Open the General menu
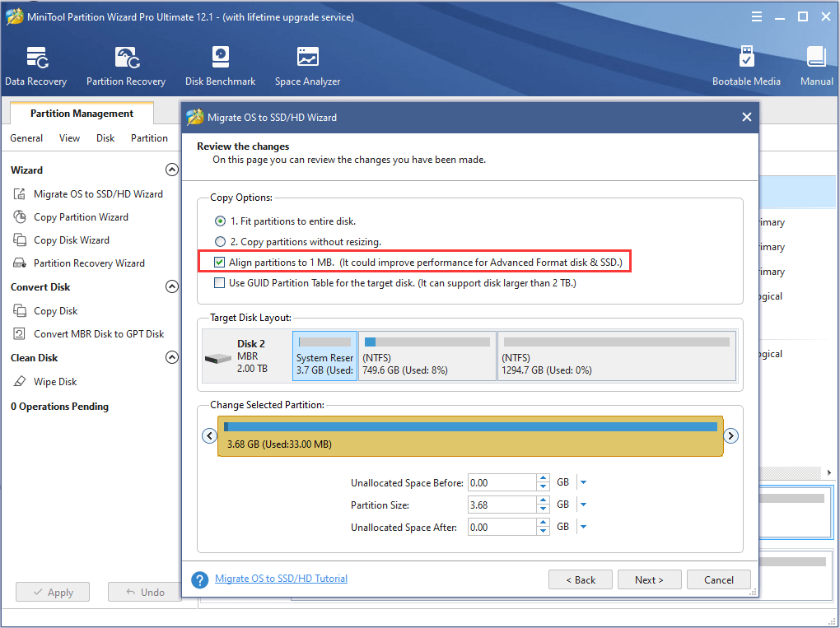This screenshot has width=840, height=628. tap(26, 138)
